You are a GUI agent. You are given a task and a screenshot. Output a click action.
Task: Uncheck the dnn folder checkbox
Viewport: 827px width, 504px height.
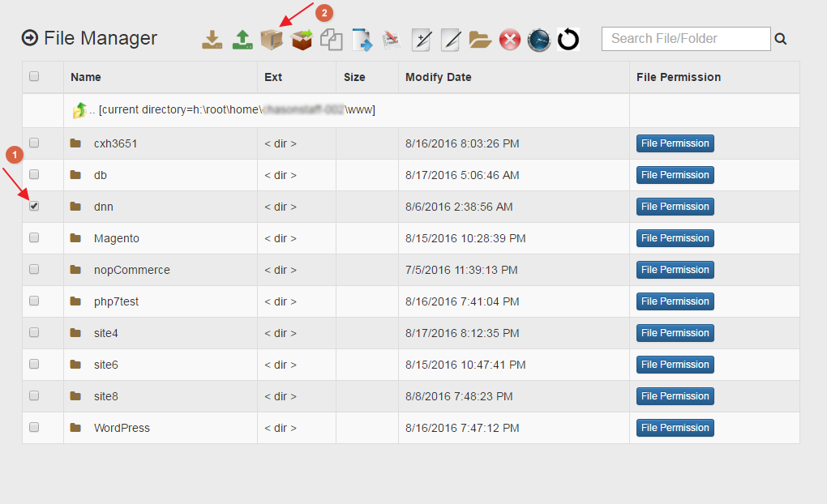(x=33, y=206)
